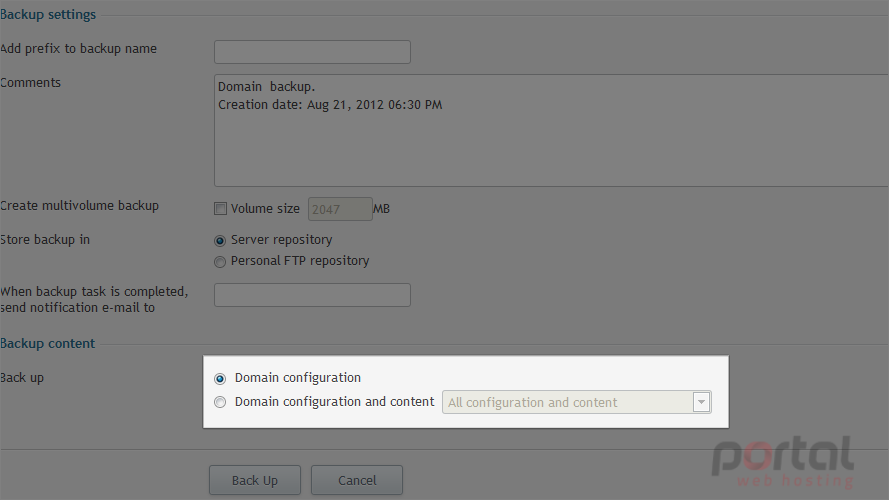889x500 pixels.
Task: Choose the Personal FTP repository radio button
Action: (x=220, y=261)
